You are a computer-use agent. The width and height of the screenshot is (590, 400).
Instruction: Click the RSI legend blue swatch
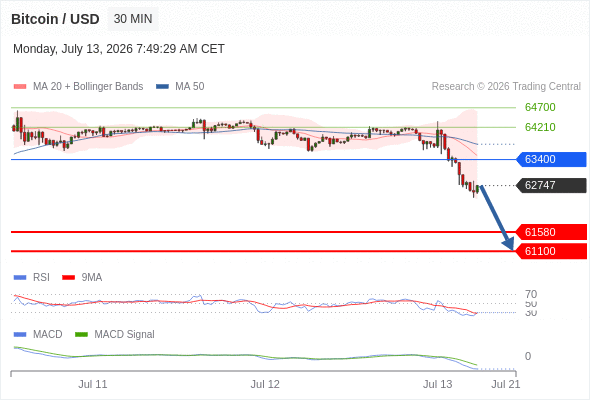(20, 278)
